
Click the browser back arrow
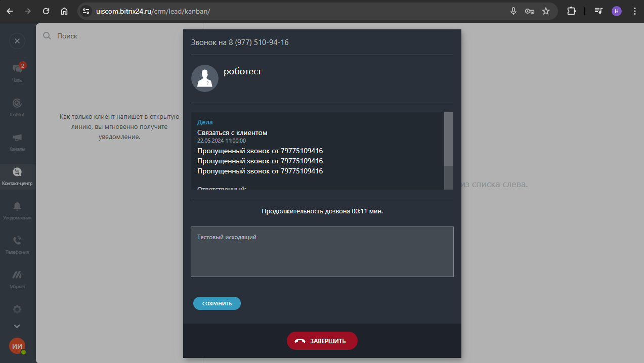point(10,11)
